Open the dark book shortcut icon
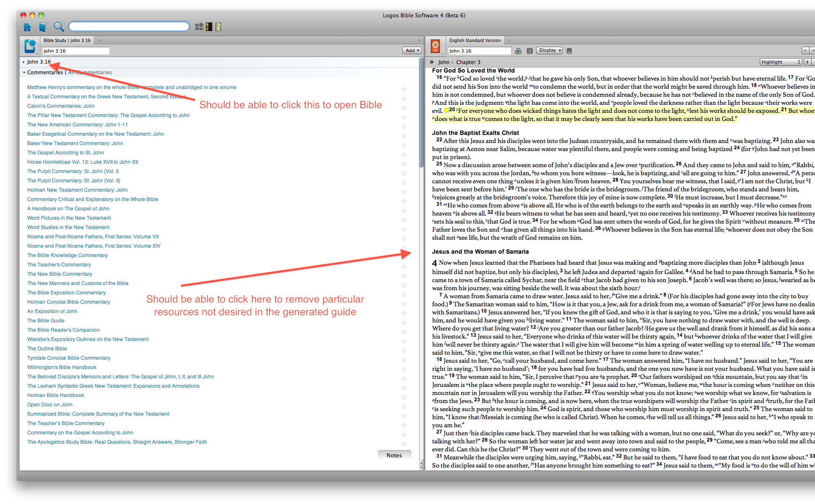 (209, 27)
